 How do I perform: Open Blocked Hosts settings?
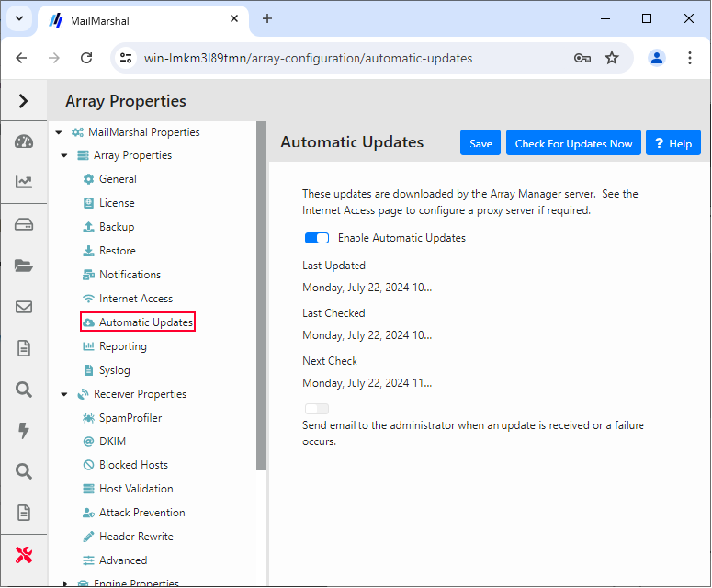(x=133, y=465)
